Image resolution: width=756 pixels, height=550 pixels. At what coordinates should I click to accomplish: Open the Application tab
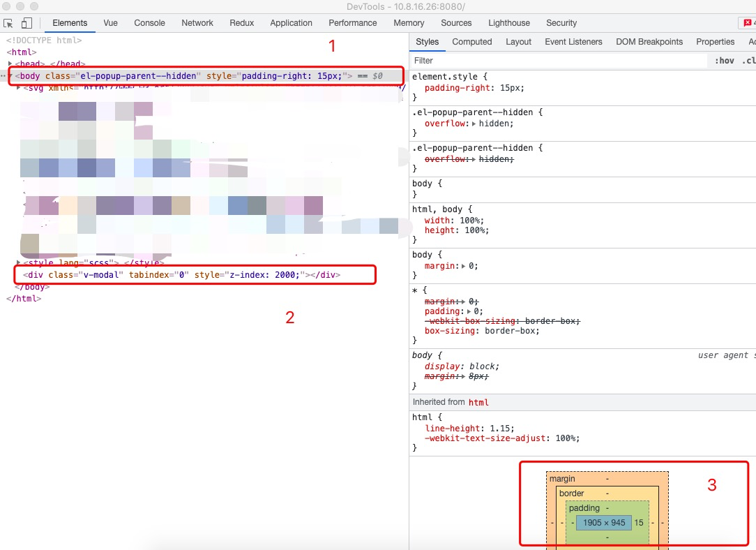[292, 22]
